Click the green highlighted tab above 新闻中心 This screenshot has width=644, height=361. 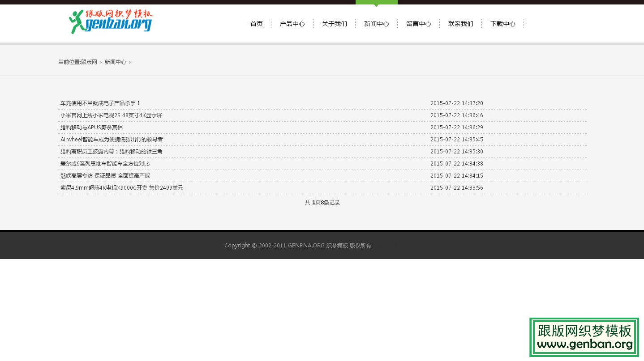point(376,3)
